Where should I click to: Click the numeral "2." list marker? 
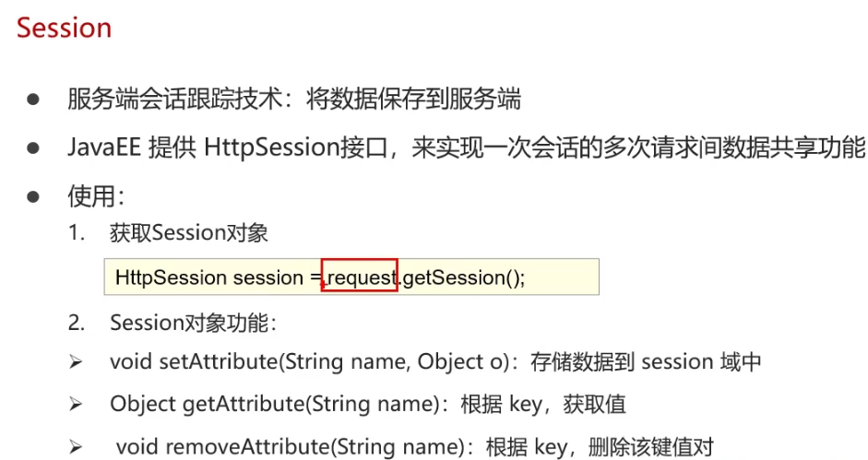(77, 323)
